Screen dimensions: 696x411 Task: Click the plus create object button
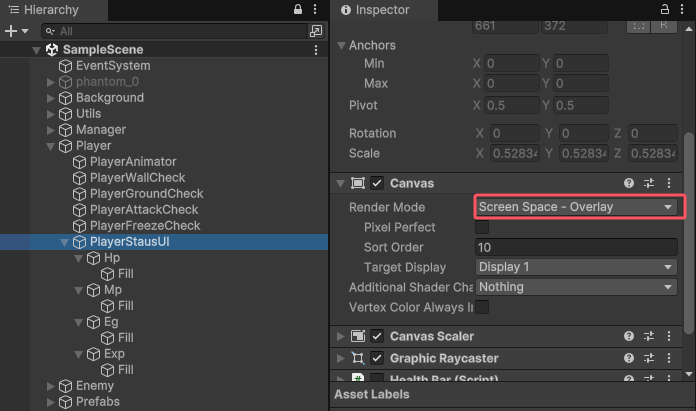coord(11,31)
